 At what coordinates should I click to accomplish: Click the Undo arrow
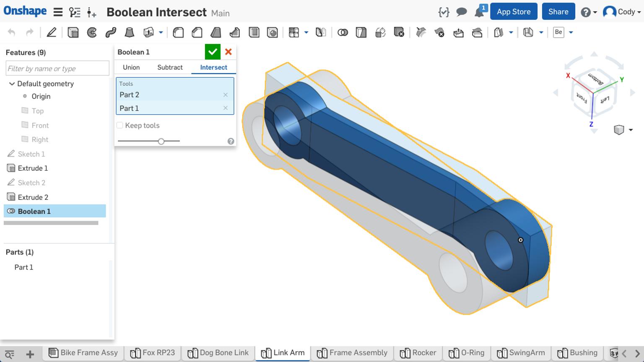click(11, 32)
